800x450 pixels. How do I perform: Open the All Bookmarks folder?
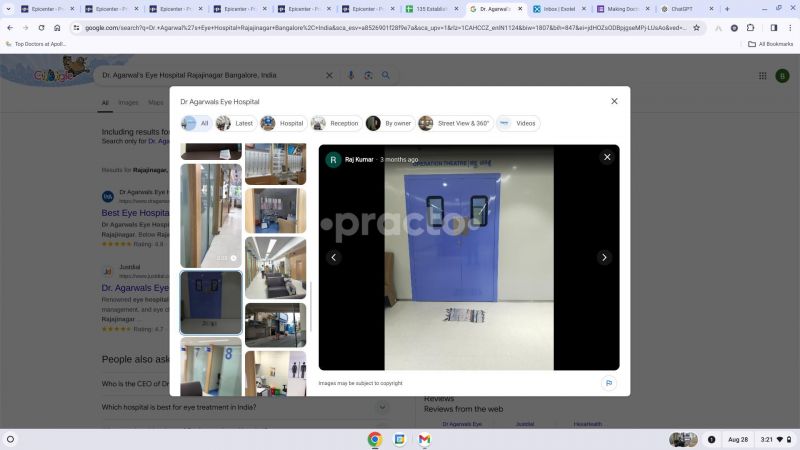click(x=770, y=44)
